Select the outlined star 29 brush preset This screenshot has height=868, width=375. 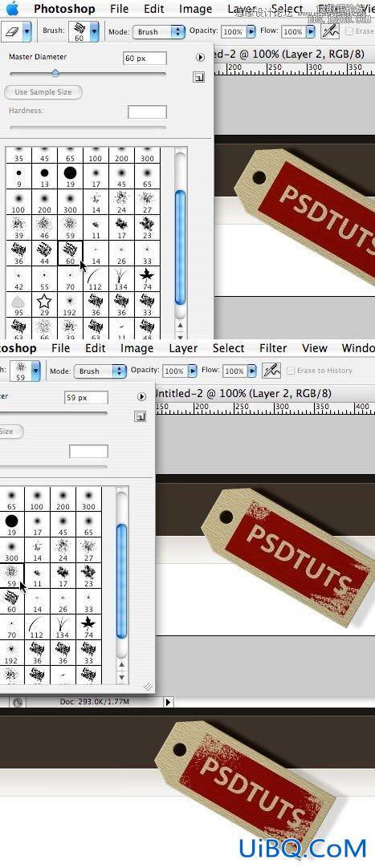click(x=45, y=304)
